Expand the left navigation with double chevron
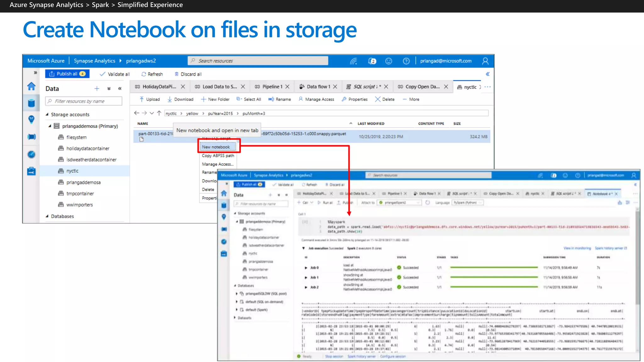This screenshot has height=362, width=644. pos(35,73)
